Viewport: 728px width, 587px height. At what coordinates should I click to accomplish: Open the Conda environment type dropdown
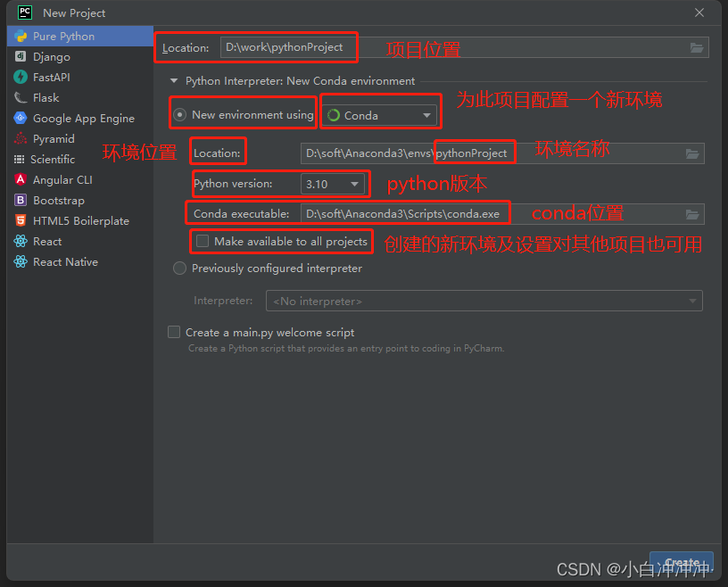pyautogui.click(x=379, y=115)
